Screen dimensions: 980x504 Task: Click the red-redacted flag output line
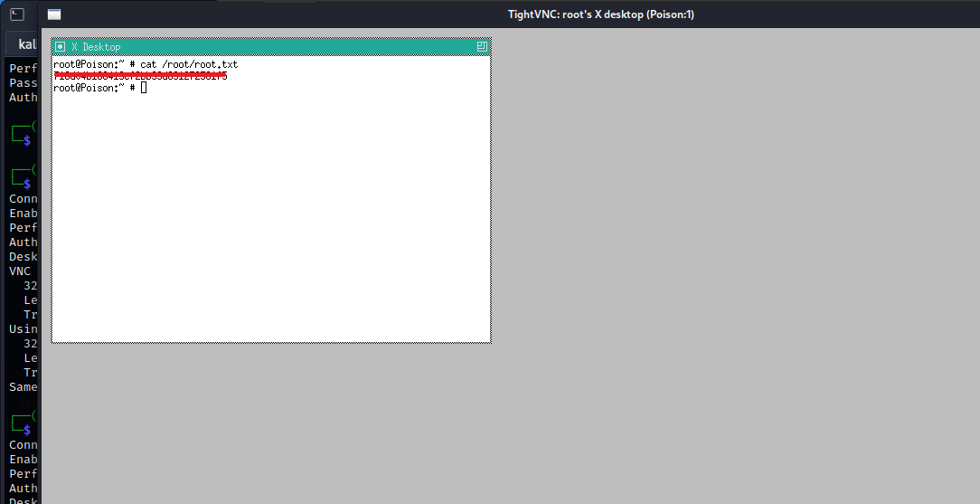(x=140, y=76)
